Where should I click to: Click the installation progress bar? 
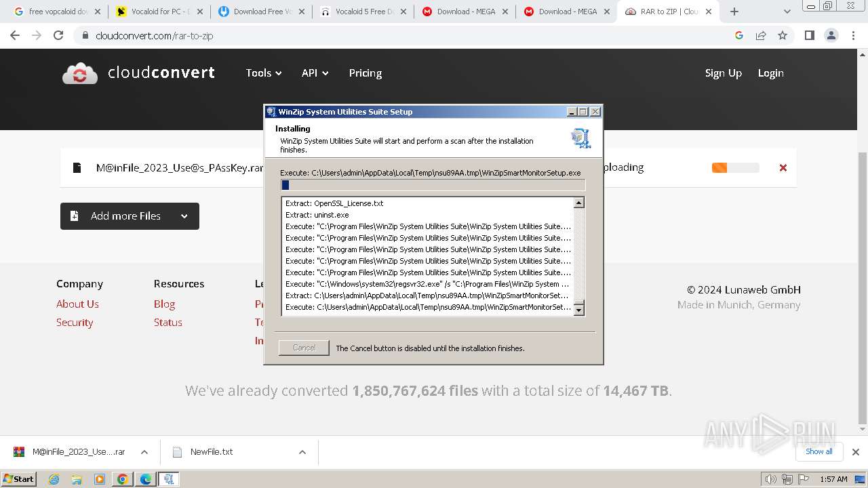433,185
